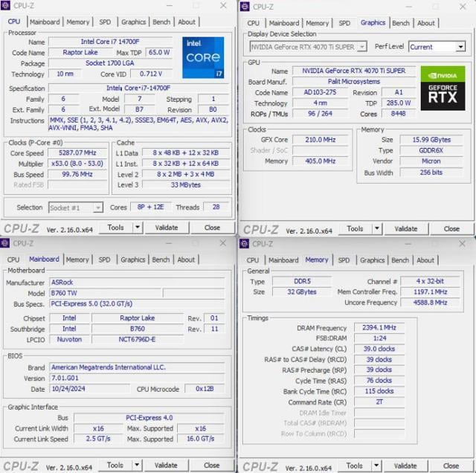Close the CPU window with title bar X
Viewport: 476px width, 473px height.
click(223, 5)
